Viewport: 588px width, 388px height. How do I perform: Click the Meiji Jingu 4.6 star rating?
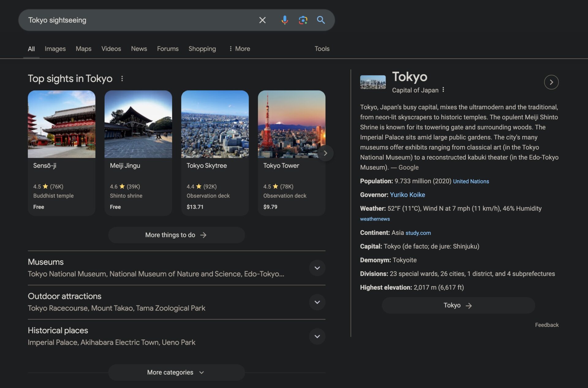(x=125, y=186)
